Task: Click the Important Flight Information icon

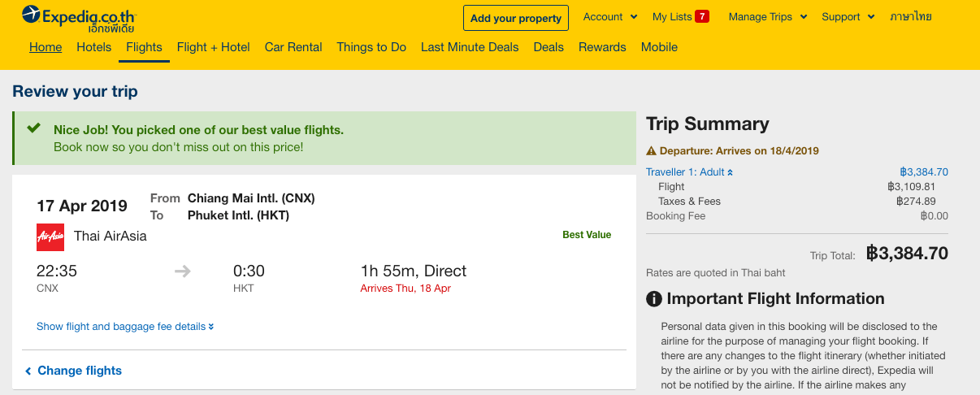Action: click(x=654, y=299)
